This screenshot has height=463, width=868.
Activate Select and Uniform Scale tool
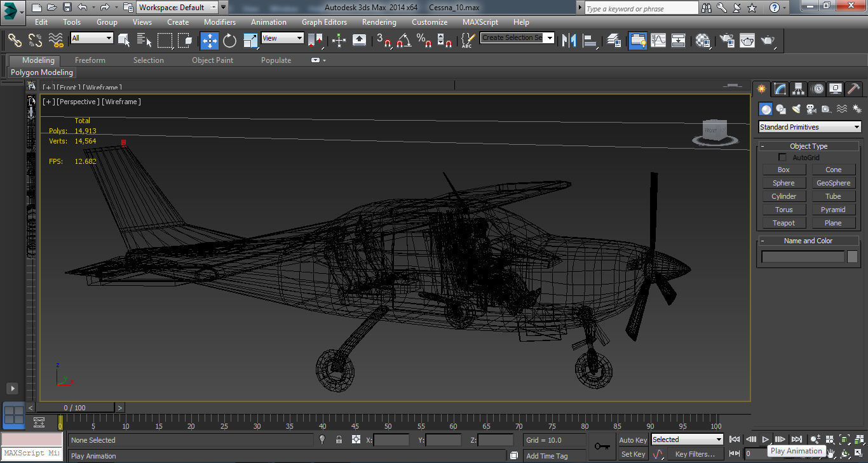click(x=250, y=41)
